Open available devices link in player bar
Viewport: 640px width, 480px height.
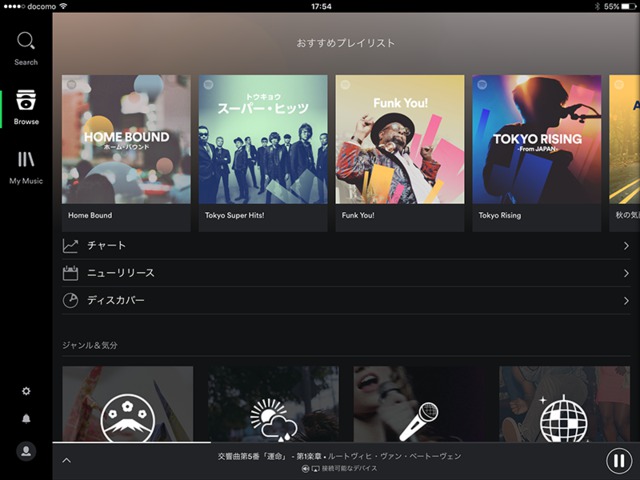pyautogui.click(x=340, y=468)
